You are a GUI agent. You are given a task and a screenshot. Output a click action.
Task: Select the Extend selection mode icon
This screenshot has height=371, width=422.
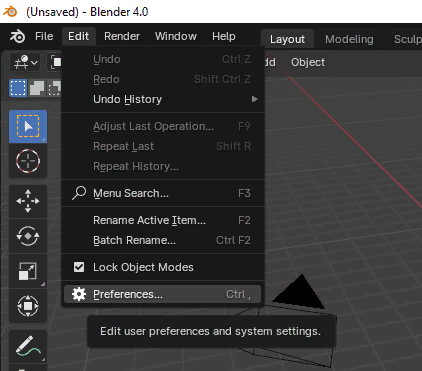37,88
